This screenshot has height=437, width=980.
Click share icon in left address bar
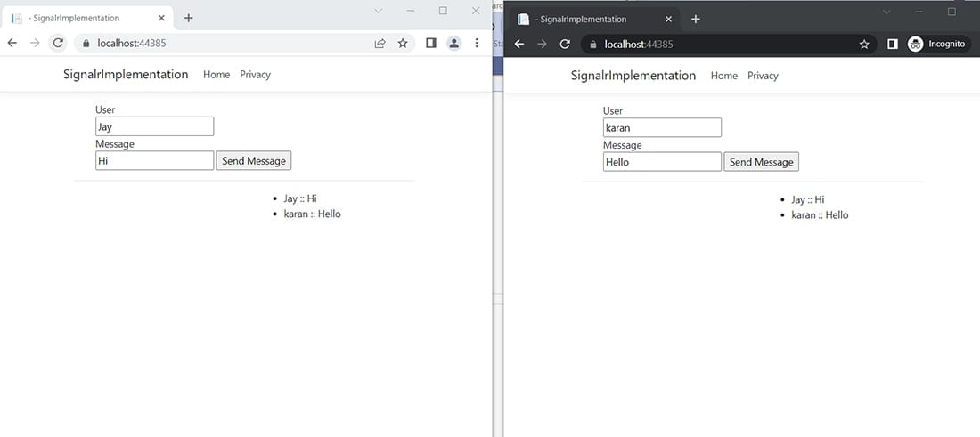pos(380,43)
